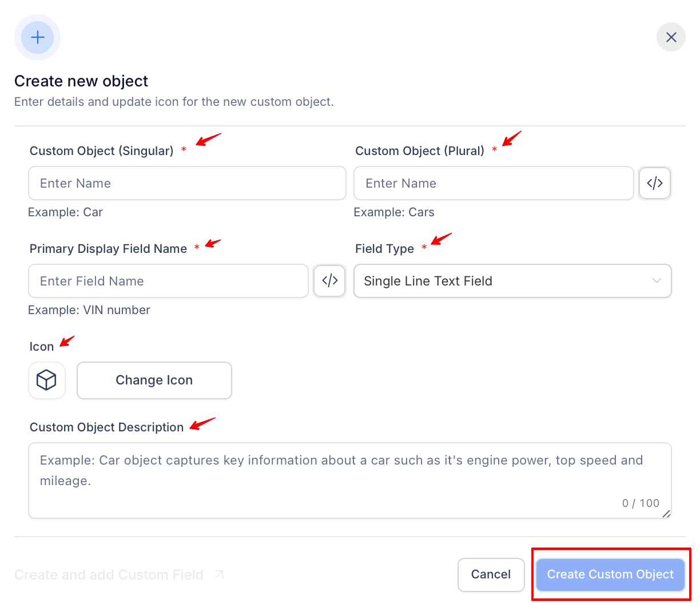Click into the Enter Field Name input
The height and width of the screenshot is (603, 700).
coord(168,281)
